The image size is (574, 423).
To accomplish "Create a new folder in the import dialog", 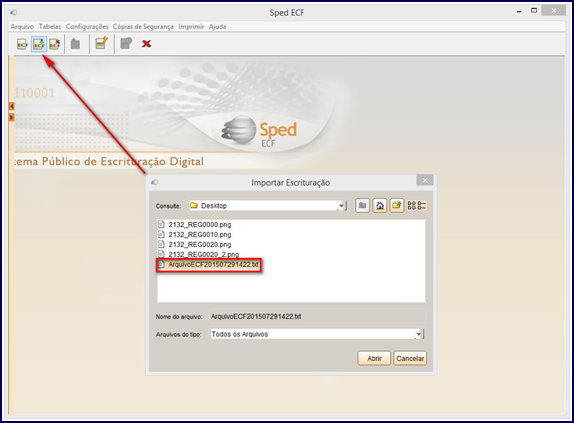I will pyautogui.click(x=396, y=206).
